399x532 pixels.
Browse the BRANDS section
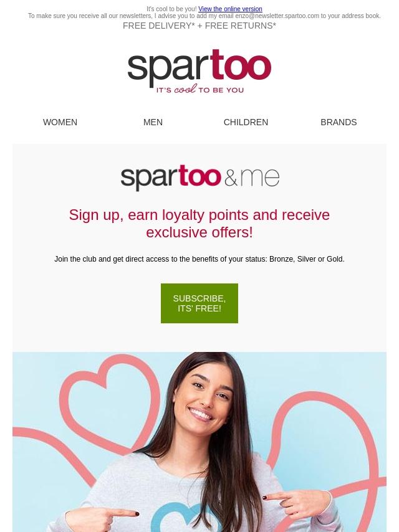tap(339, 122)
